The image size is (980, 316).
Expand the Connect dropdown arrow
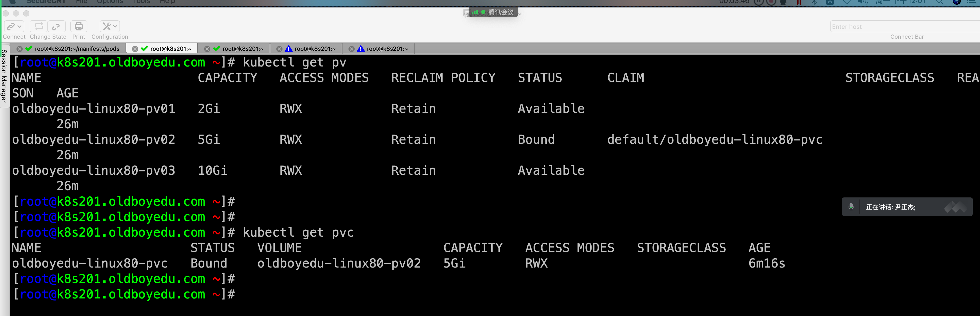click(20, 26)
